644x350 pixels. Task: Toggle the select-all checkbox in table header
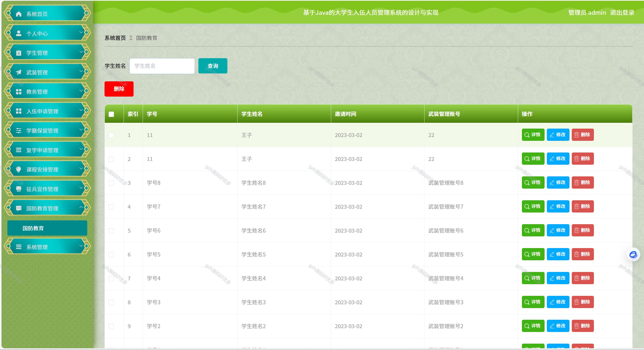(x=111, y=114)
